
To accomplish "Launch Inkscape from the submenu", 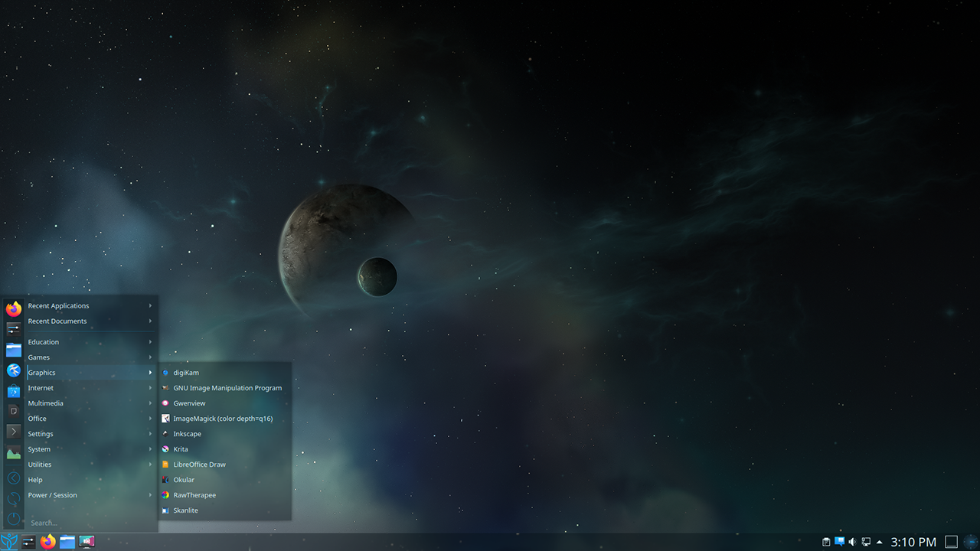I will (225, 434).
